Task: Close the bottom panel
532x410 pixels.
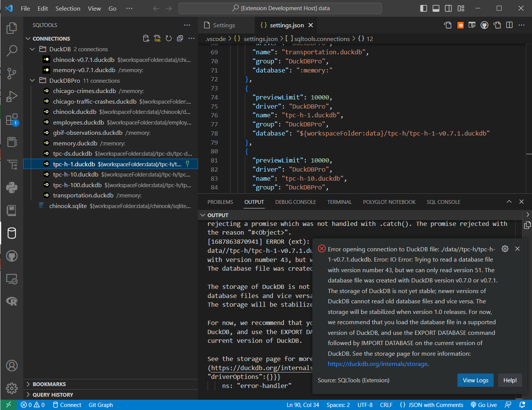Action: point(521,202)
